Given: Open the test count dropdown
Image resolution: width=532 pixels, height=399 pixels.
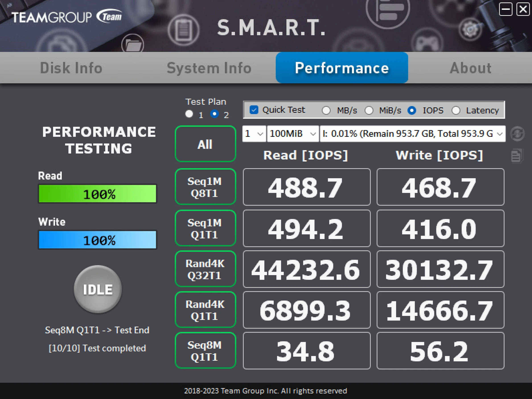Looking at the screenshot, I should (254, 134).
